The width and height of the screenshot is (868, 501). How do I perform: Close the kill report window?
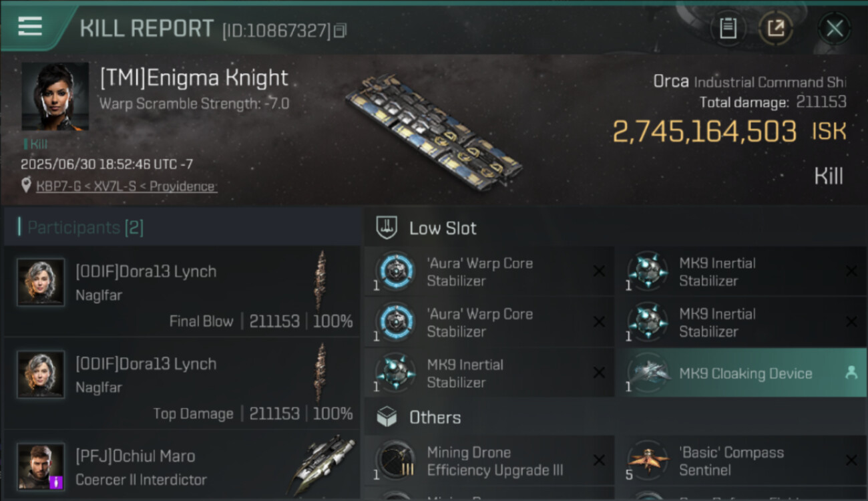pos(835,28)
